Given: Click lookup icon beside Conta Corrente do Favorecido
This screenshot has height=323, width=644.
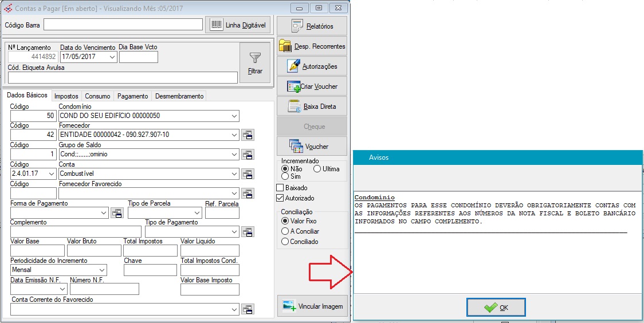Looking at the screenshot, I should click(x=248, y=309).
